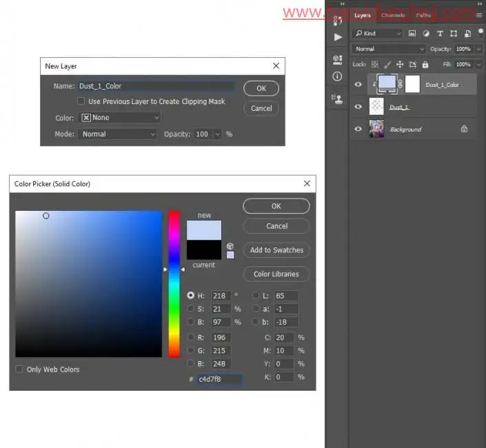
Task: Open the Actions panel play icon
Action: click(338, 37)
